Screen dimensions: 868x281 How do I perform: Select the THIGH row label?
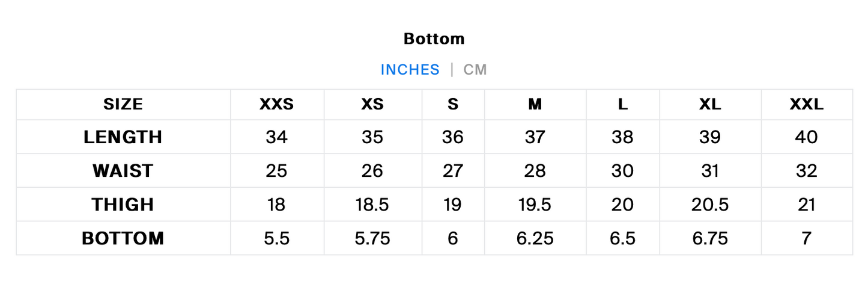[x=123, y=205]
